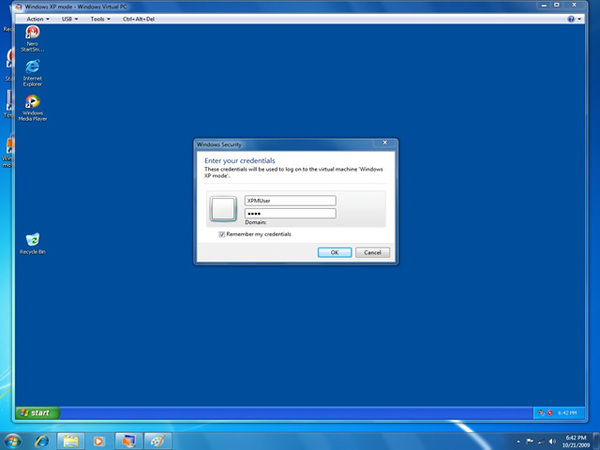Open the Windows 7 Start orb

pyautogui.click(x=13, y=441)
